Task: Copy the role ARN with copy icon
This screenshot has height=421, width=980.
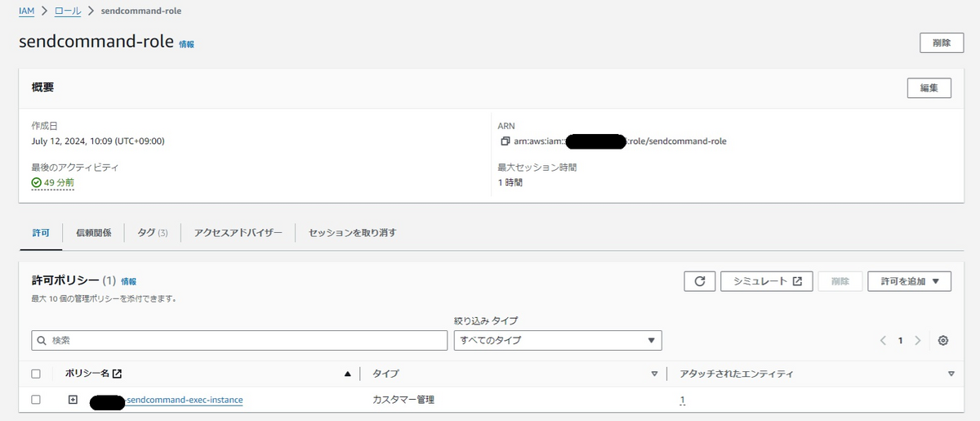Action: point(505,141)
